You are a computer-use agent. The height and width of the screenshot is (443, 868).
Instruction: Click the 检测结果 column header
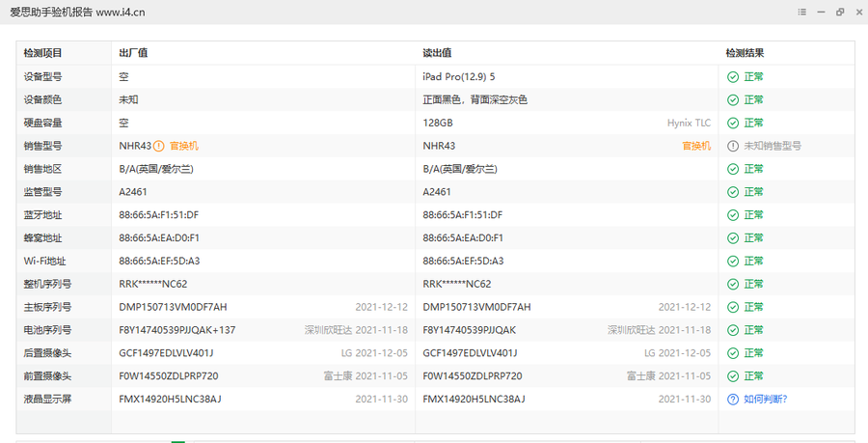[x=746, y=53]
